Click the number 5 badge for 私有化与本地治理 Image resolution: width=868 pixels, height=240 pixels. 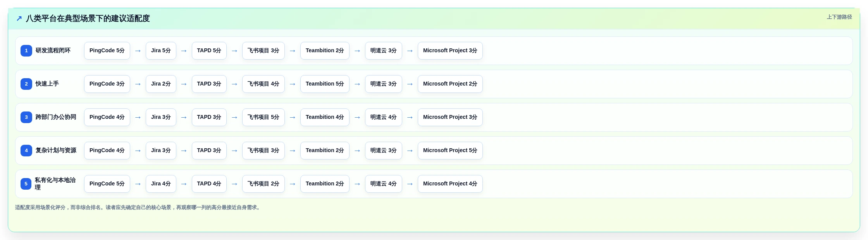(26, 184)
